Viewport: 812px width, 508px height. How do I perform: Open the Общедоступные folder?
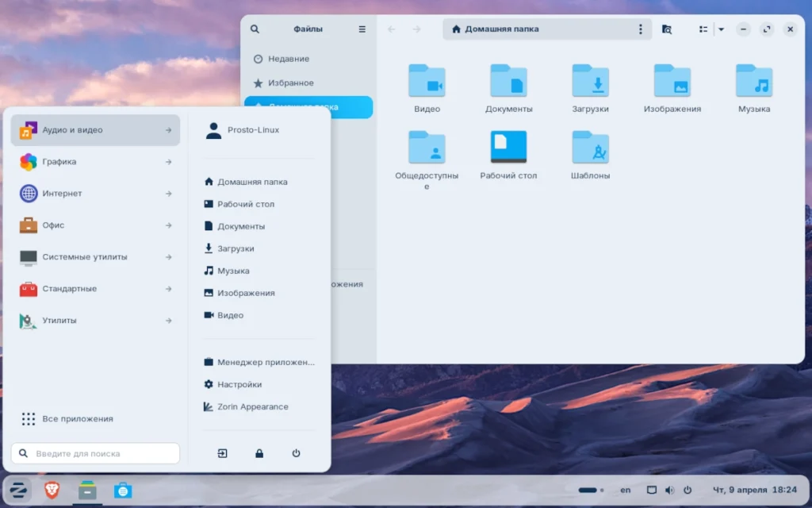pos(427,160)
